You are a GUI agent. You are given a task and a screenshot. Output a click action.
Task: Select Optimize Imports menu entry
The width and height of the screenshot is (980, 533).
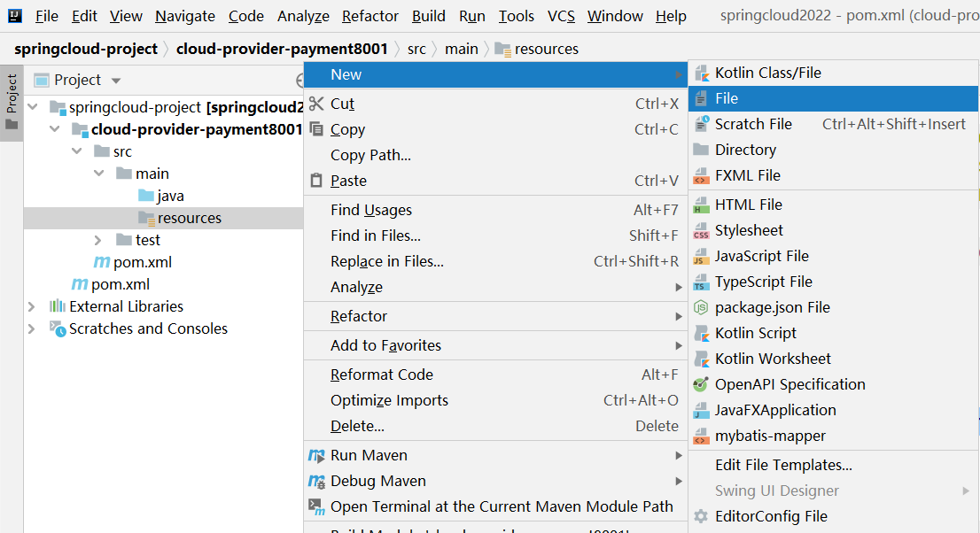(x=495, y=400)
